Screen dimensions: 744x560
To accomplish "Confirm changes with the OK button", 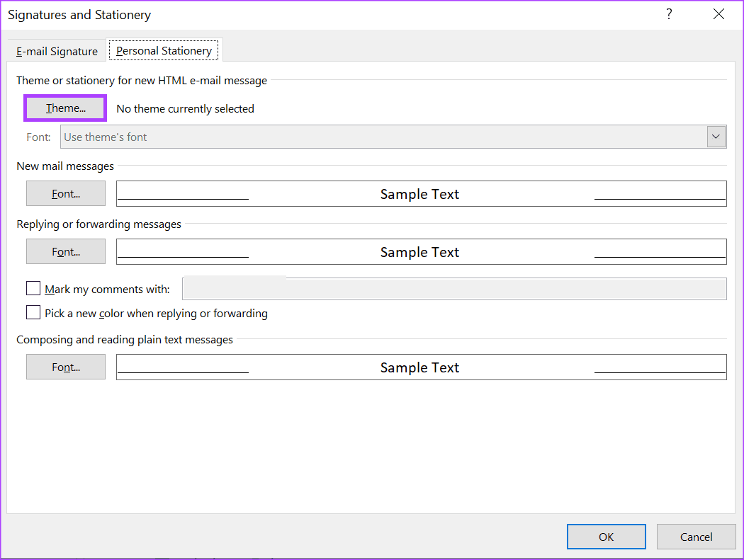I will point(606,537).
